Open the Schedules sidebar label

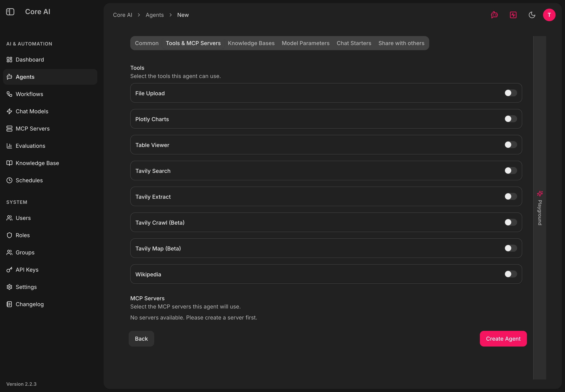29,180
